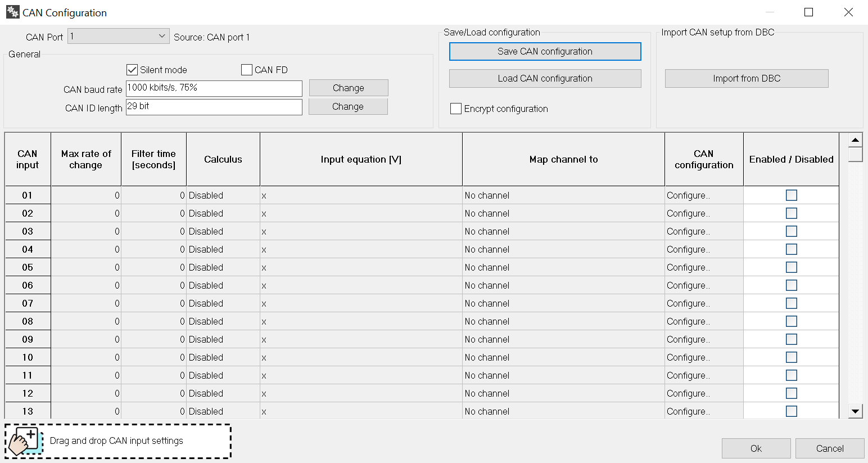Screen dimensions: 868x463
Task: Click the Input equation field for input 08
Action: click(x=360, y=321)
